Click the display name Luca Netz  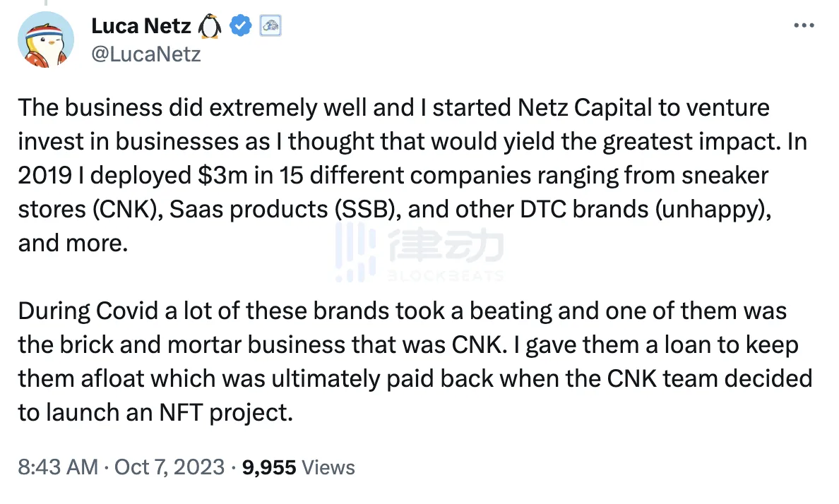click(141, 27)
